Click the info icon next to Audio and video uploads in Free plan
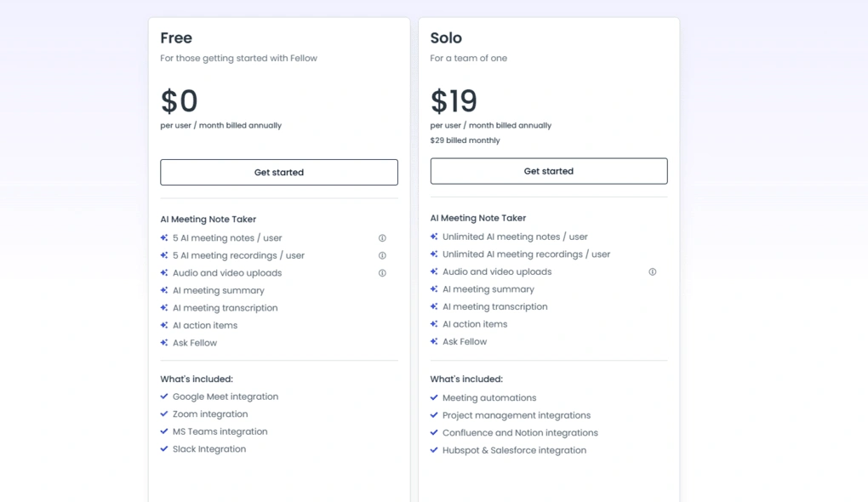868x502 pixels. click(382, 272)
